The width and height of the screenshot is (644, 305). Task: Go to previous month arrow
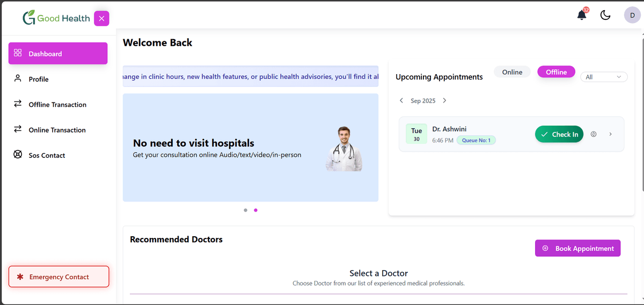click(401, 100)
